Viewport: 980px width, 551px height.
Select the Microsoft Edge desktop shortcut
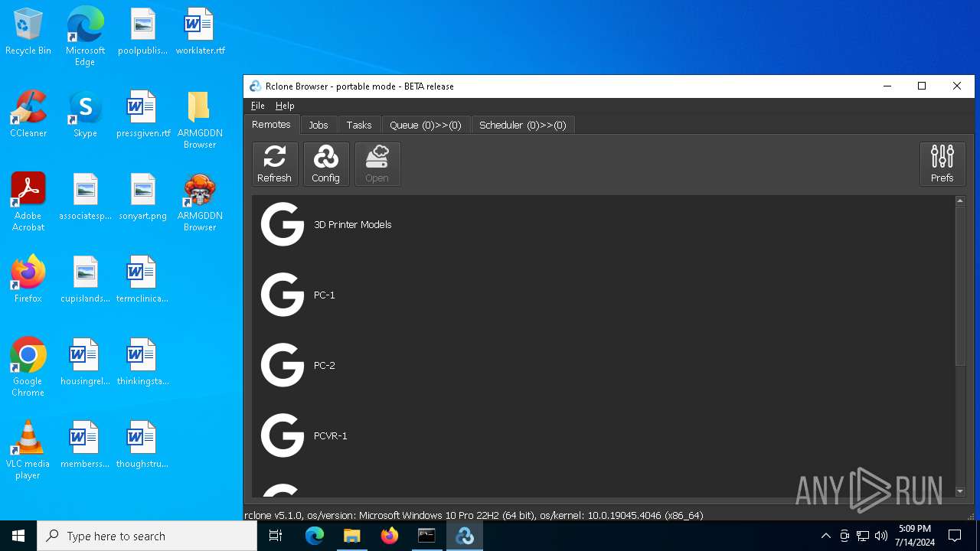(85, 37)
